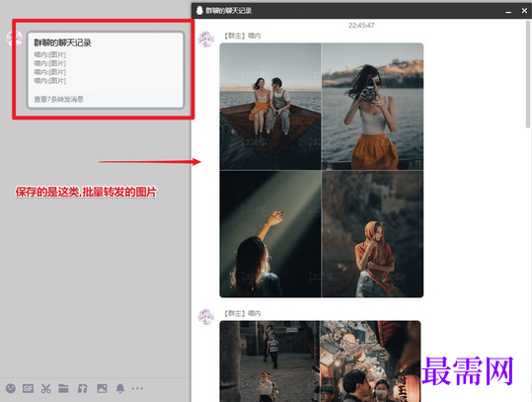Open the woman reaching toward light photo

[270, 234]
